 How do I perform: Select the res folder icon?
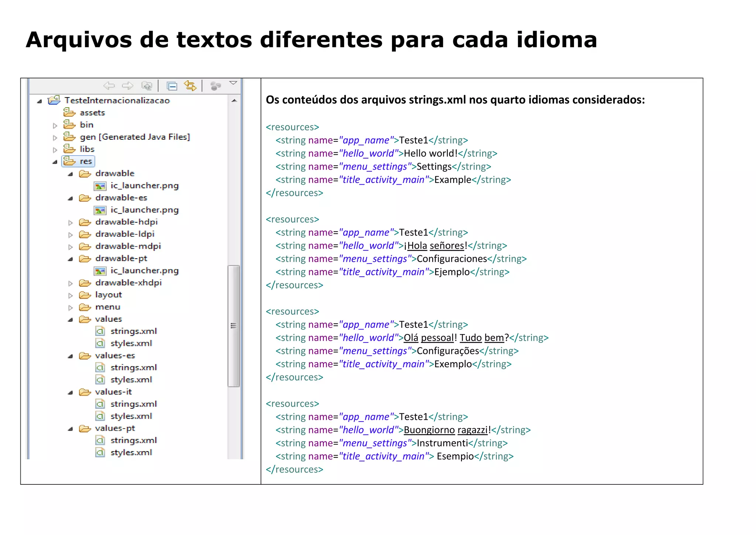[x=69, y=161]
